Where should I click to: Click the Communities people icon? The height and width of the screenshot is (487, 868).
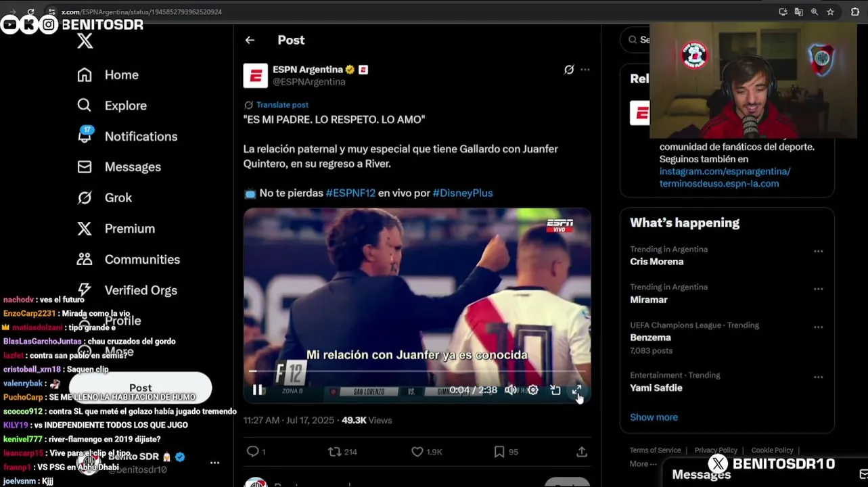coord(85,259)
